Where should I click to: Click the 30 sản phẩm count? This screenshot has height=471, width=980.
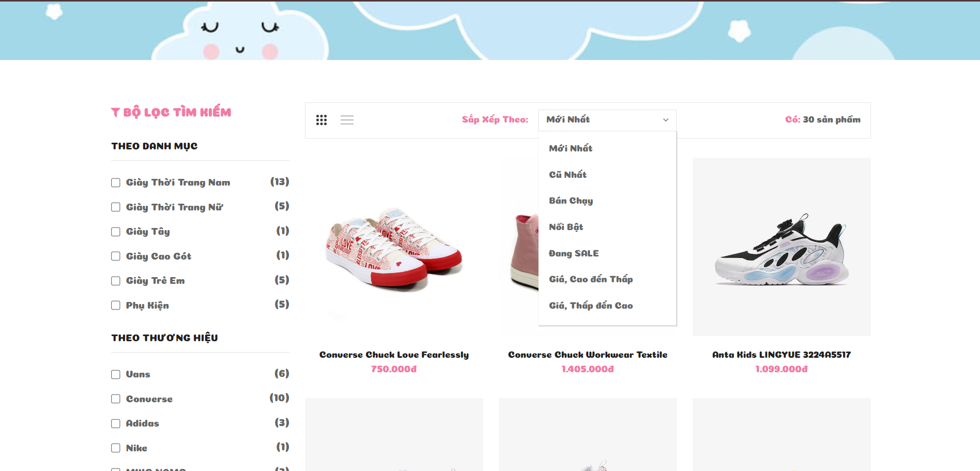point(832,120)
